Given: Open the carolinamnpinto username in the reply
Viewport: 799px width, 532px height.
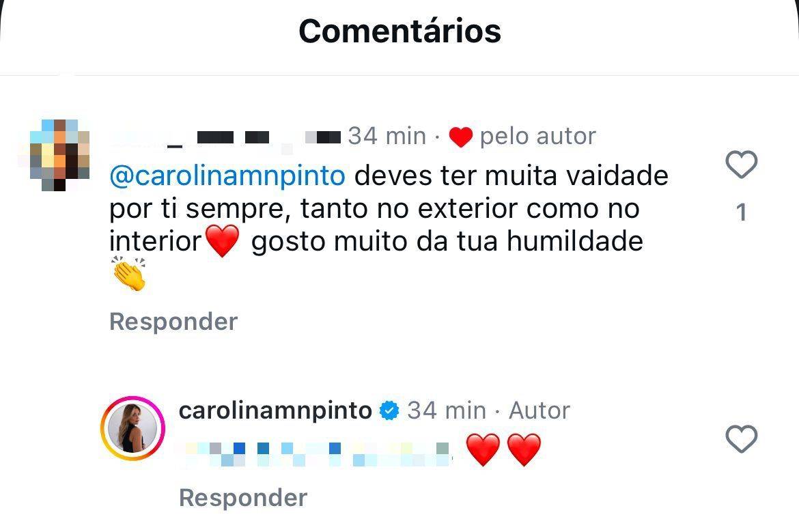Looking at the screenshot, I should pyautogui.click(x=275, y=410).
